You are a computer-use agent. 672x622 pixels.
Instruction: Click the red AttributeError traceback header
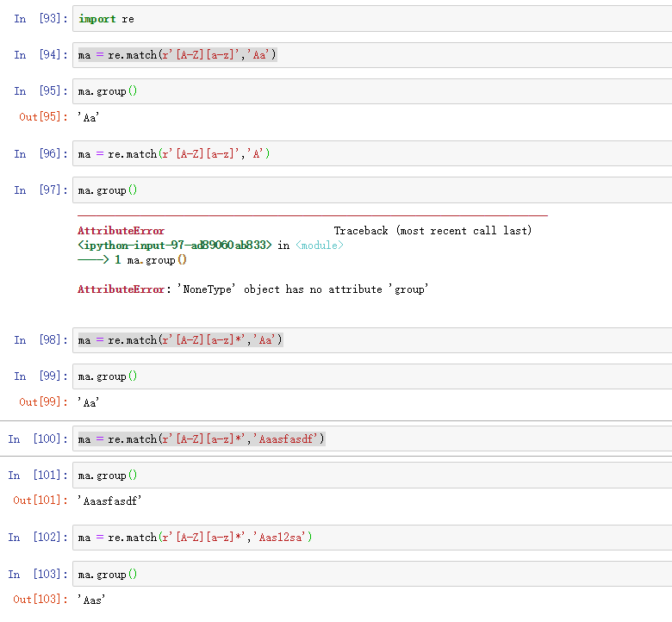[121, 231]
